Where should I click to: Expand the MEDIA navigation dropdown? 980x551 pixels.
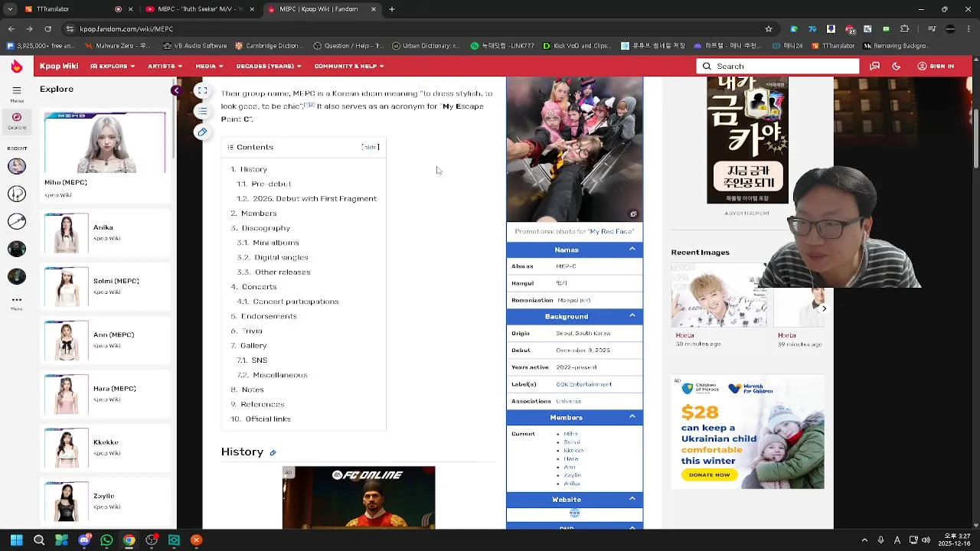209,66
